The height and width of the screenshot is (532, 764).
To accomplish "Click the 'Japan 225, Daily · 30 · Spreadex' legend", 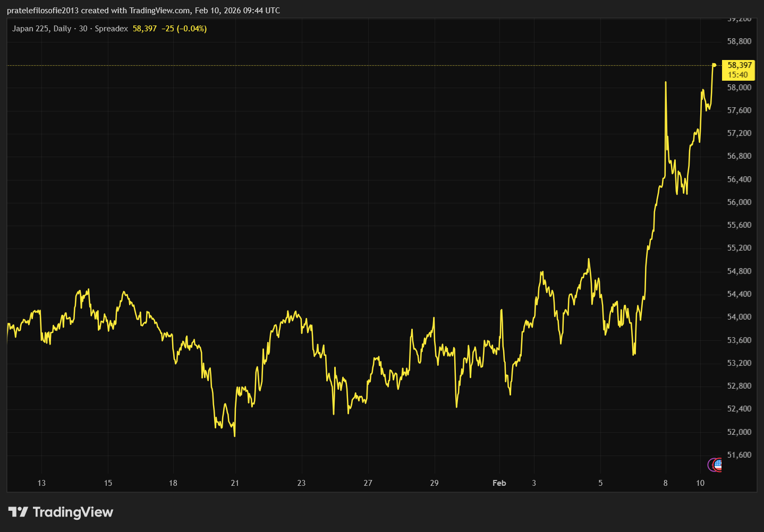I will point(70,29).
